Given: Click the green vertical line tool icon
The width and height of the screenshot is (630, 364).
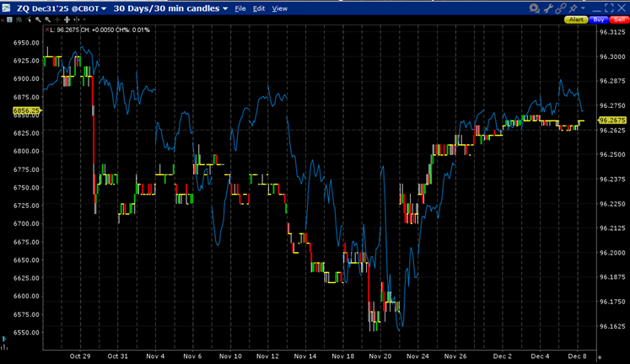Looking at the screenshot, I should (77, 19).
